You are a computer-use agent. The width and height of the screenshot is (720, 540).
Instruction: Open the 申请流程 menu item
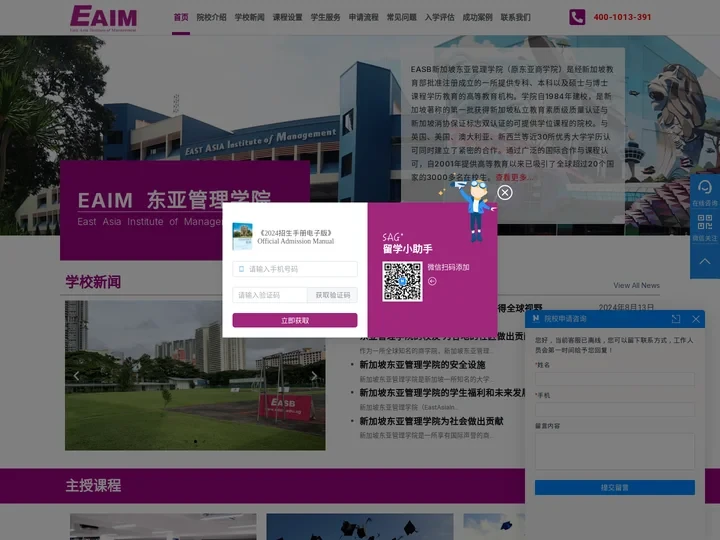tap(364, 17)
